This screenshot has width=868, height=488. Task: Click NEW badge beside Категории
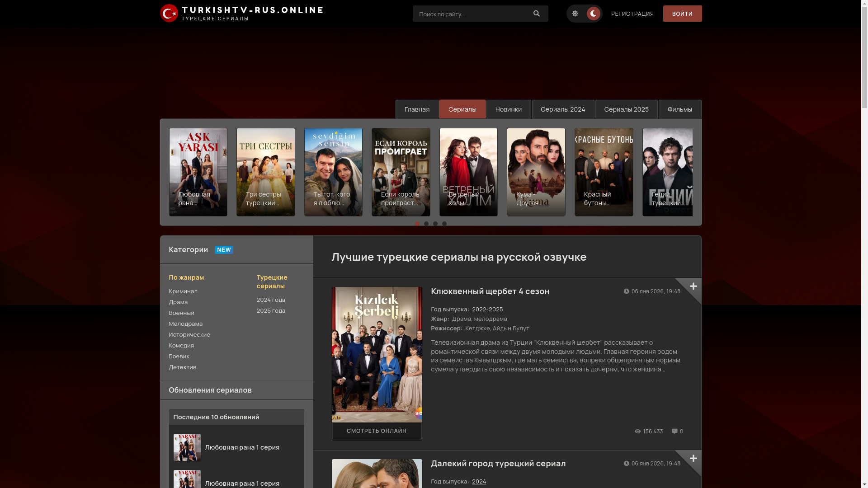224,250
